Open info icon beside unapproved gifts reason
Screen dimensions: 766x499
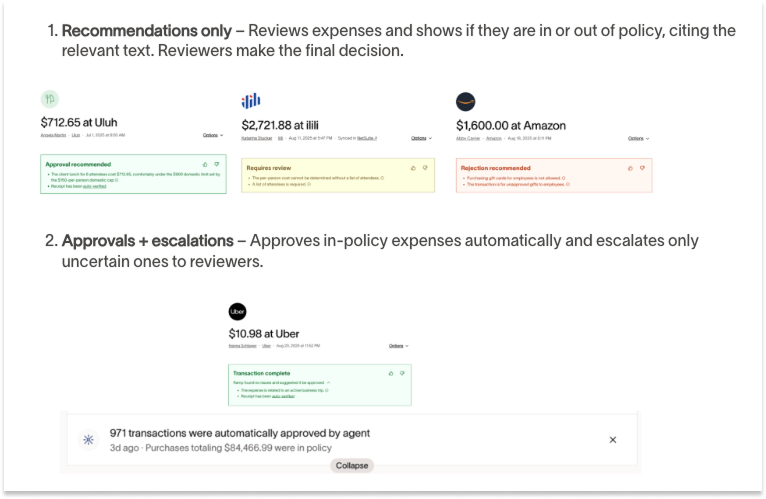click(x=568, y=184)
